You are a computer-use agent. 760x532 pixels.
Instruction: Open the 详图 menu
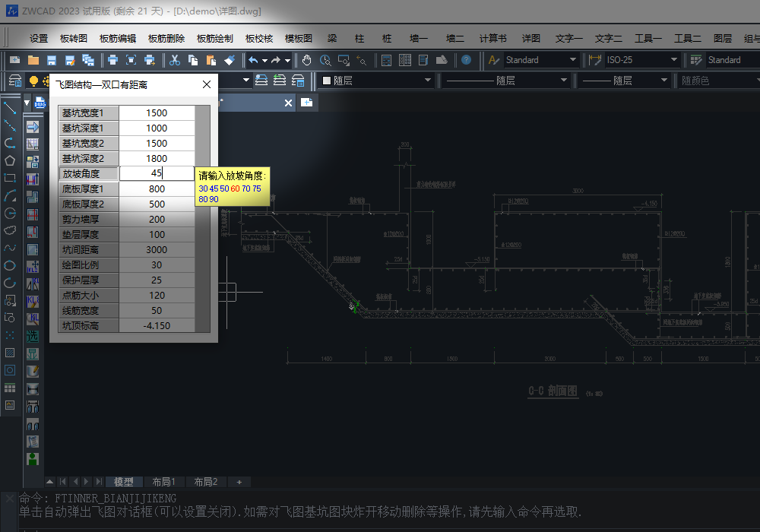(531, 38)
